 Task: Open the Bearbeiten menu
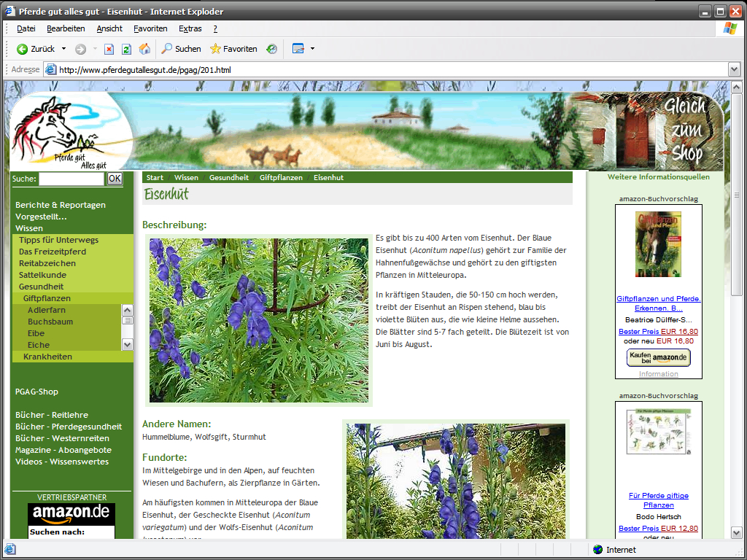pos(66,28)
